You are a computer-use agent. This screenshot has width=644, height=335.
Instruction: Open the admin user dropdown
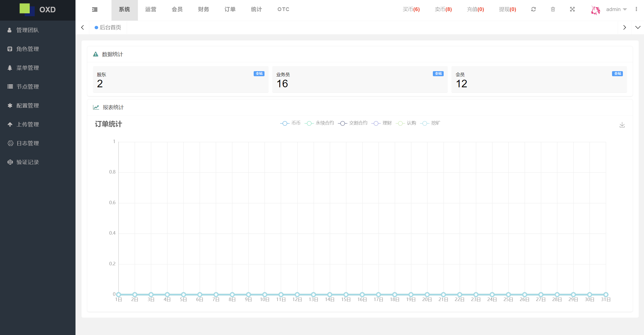click(x=616, y=9)
